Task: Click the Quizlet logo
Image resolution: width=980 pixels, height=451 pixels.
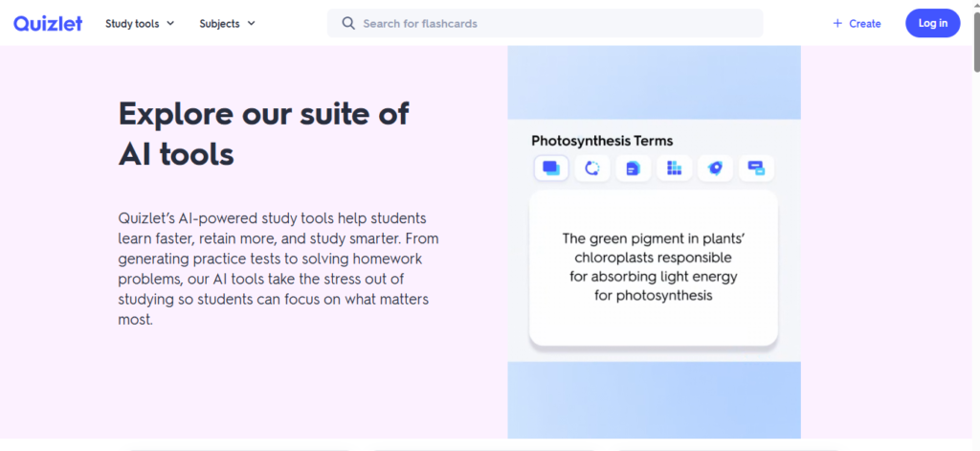Action: (48, 23)
